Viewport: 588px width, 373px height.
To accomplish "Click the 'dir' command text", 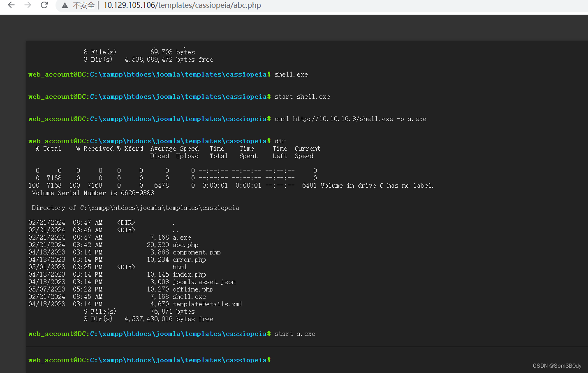I will click(x=280, y=141).
